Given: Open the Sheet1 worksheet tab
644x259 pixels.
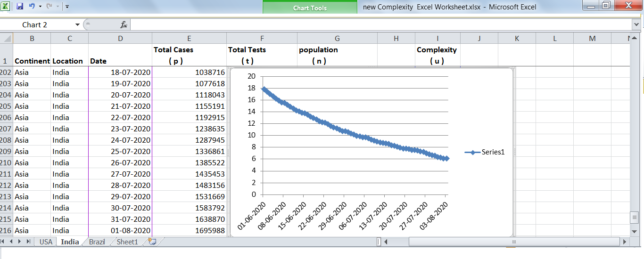Looking at the screenshot, I should [127, 242].
